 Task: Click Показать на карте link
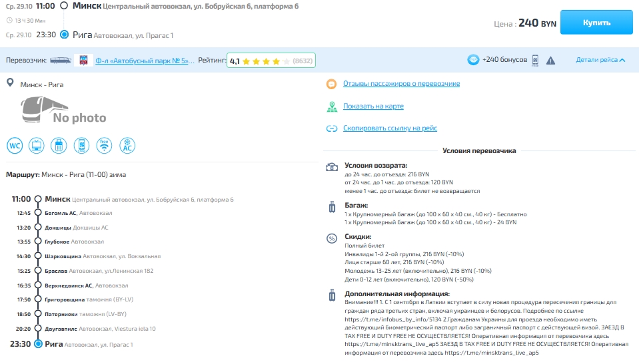373,106
